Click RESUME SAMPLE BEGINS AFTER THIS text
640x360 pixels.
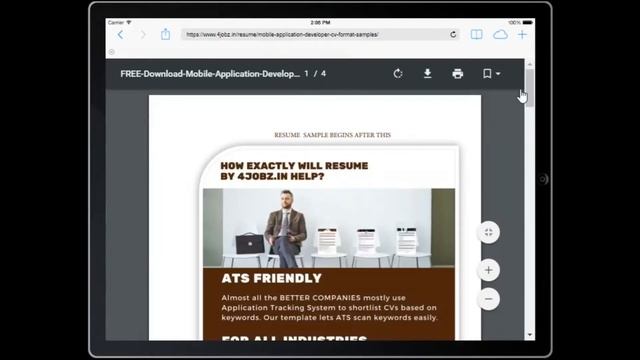[333, 135]
